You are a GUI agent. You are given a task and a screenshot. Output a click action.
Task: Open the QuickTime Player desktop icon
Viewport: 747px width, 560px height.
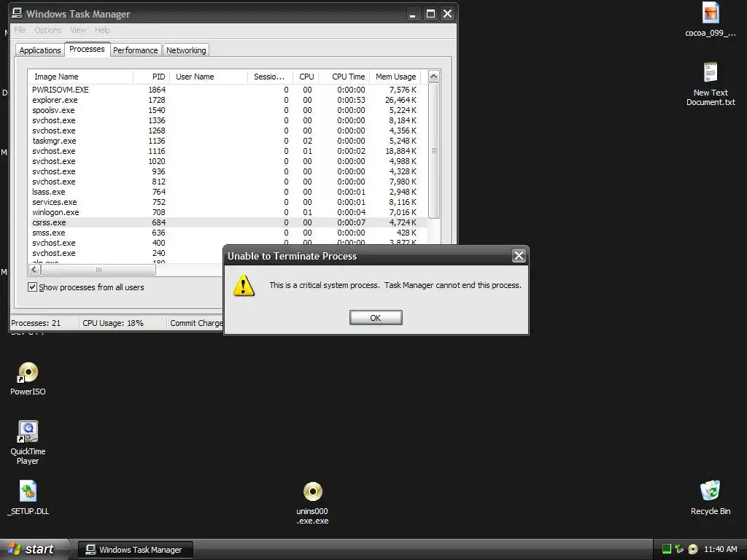[28, 443]
